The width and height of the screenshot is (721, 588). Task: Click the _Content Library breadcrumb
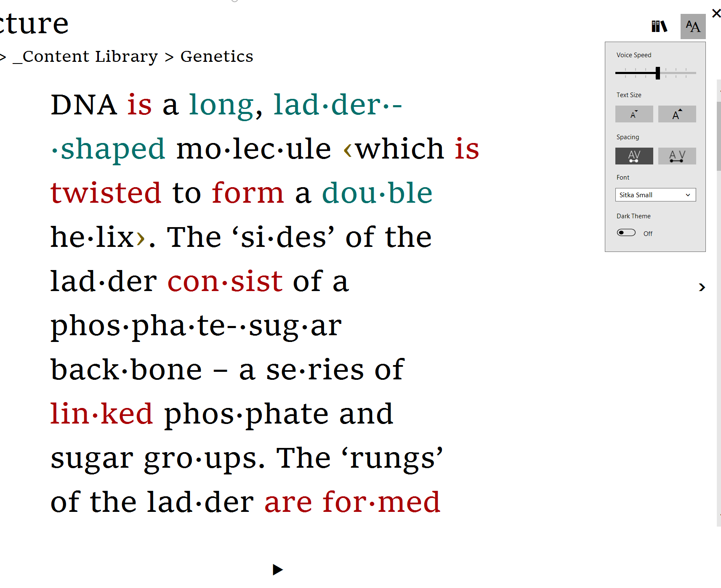85,56
